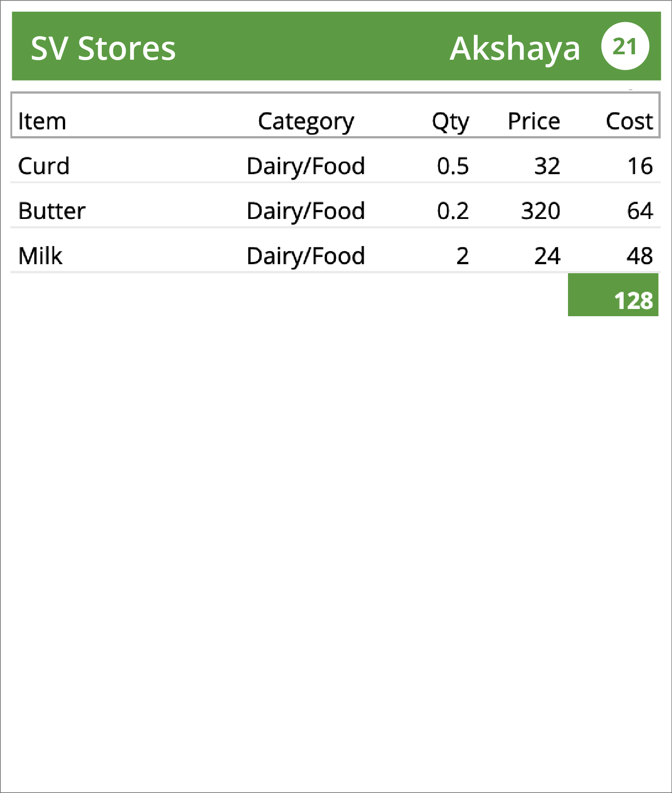Click Milk's quantity 2 cell
This screenshot has height=793, width=672.
point(462,256)
